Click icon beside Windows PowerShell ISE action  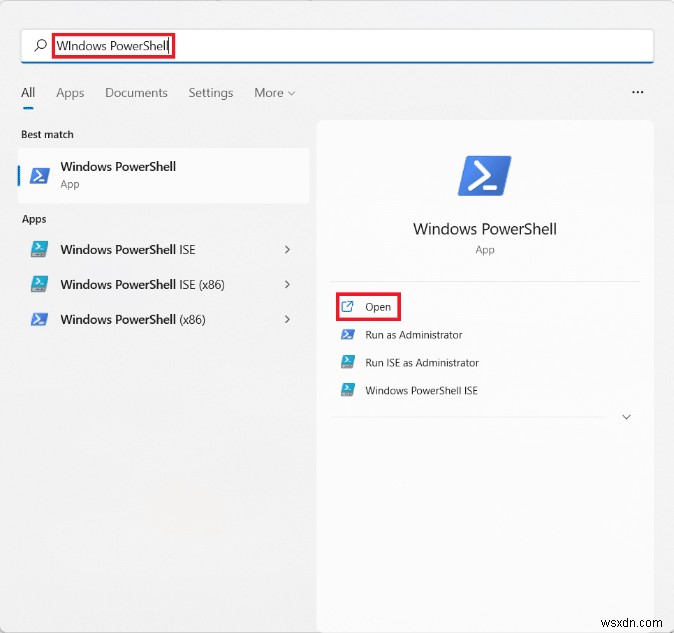(x=348, y=390)
